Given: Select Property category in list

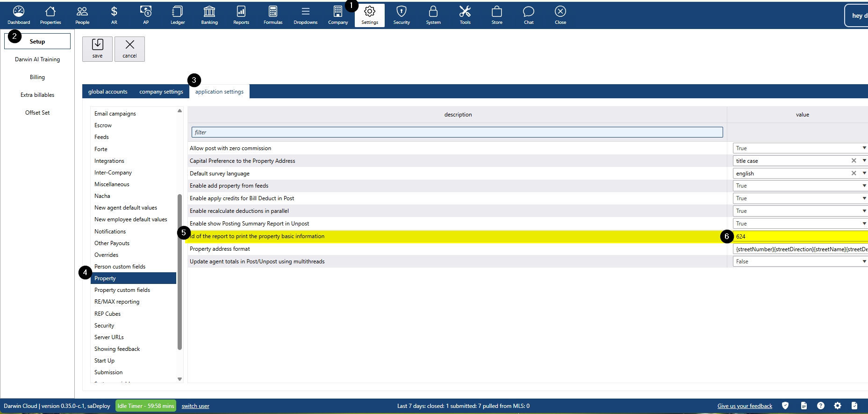Looking at the screenshot, I should [x=133, y=278].
